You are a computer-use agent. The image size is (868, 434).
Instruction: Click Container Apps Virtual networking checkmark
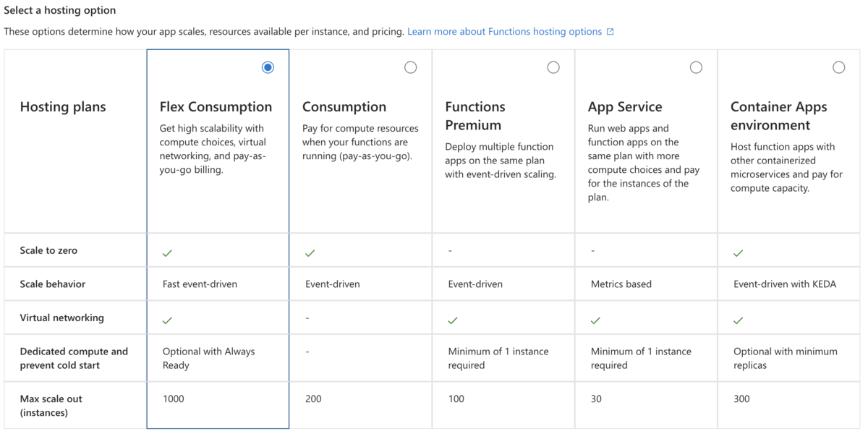coord(739,320)
